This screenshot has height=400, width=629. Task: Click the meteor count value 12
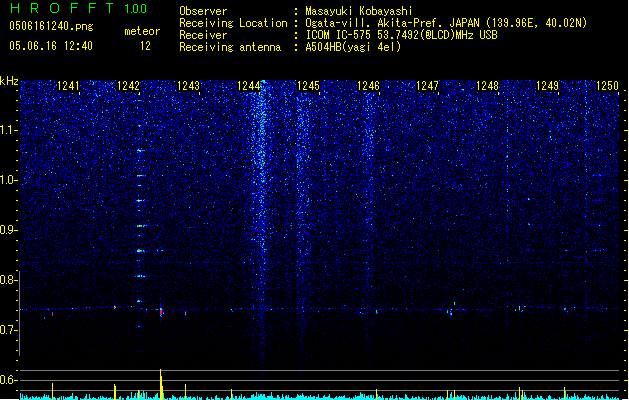pos(145,46)
